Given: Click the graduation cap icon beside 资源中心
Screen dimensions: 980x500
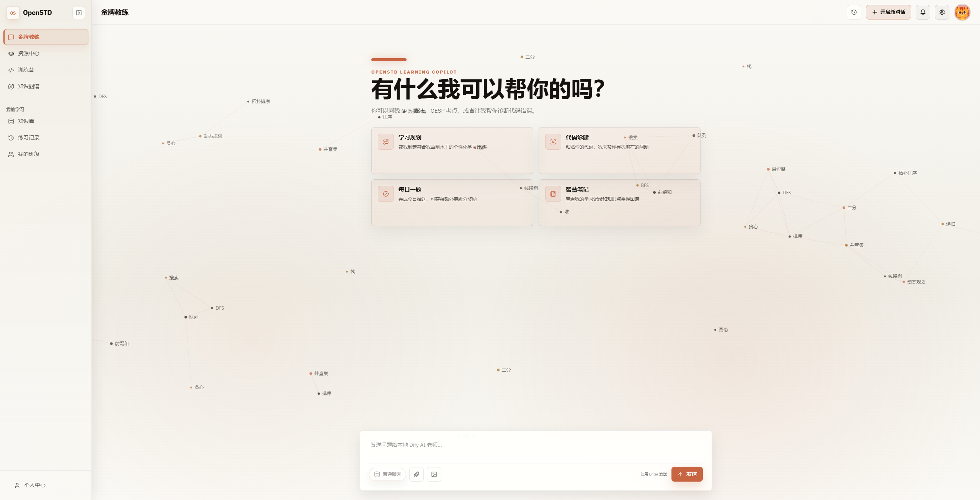Looking at the screenshot, I should click(x=11, y=54).
